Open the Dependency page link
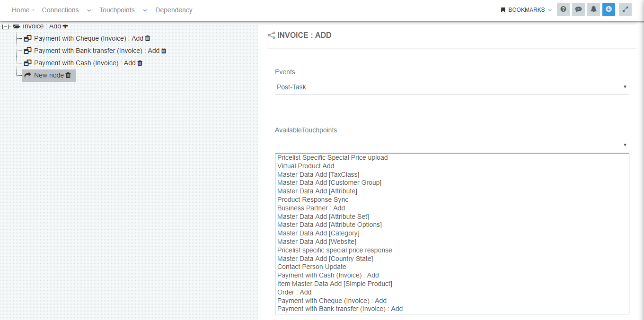This screenshot has width=644, height=320. pyautogui.click(x=174, y=10)
